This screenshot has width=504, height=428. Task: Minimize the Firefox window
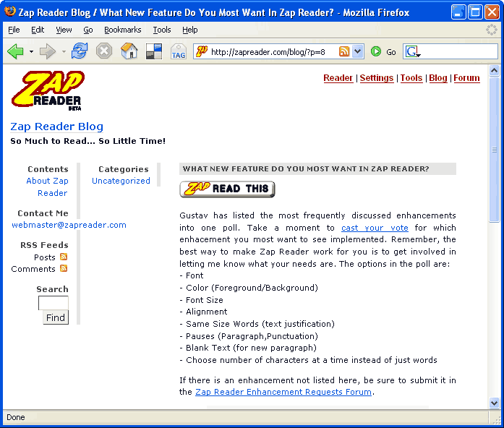tap(458, 12)
